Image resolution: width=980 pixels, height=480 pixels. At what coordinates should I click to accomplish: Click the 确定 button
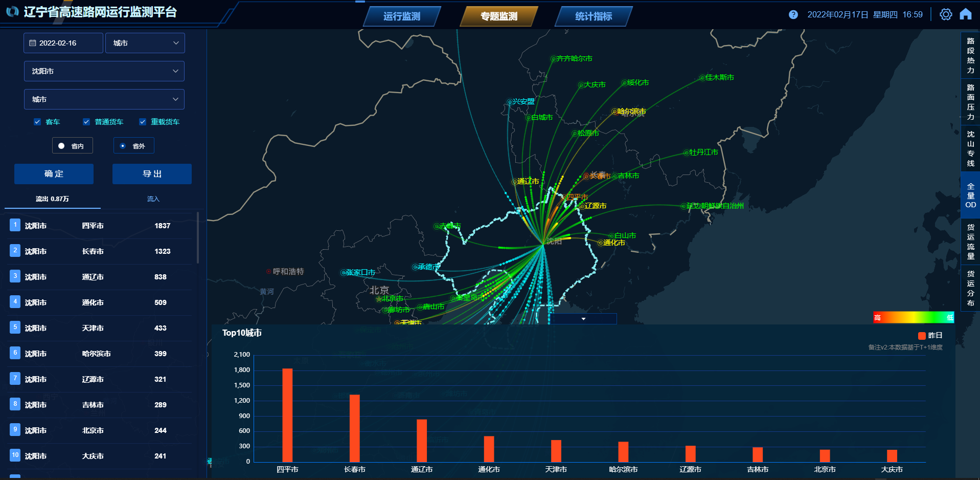pyautogui.click(x=54, y=174)
